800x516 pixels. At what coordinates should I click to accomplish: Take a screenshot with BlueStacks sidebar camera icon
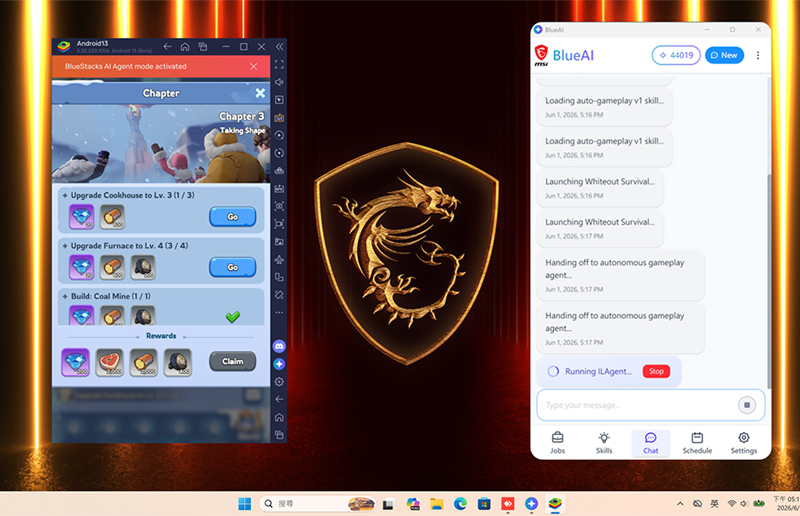coord(279,206)
